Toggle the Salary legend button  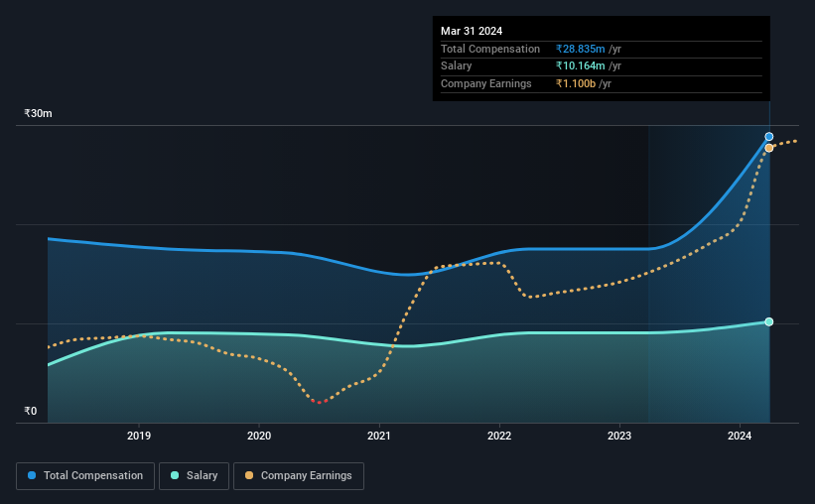pyautogui.click(x=194, y=476)
